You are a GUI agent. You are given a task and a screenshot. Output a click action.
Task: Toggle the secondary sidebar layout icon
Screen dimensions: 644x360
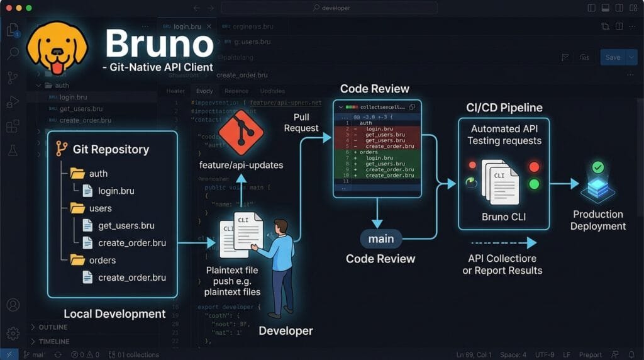coord(619,8)
